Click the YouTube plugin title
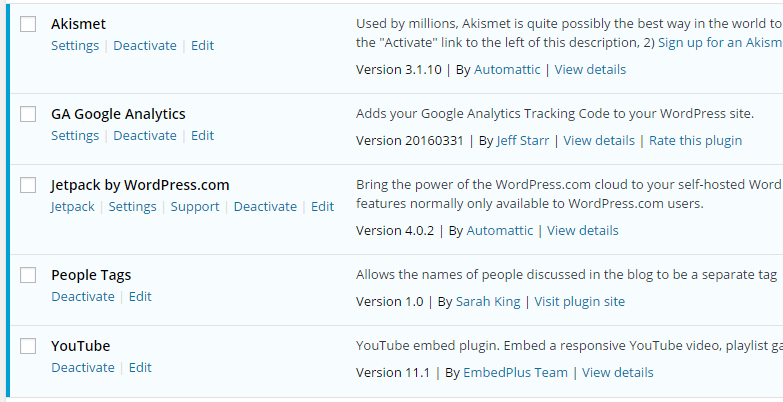The width and height of the screenshot is (783, 402). (x=80, y=346)
